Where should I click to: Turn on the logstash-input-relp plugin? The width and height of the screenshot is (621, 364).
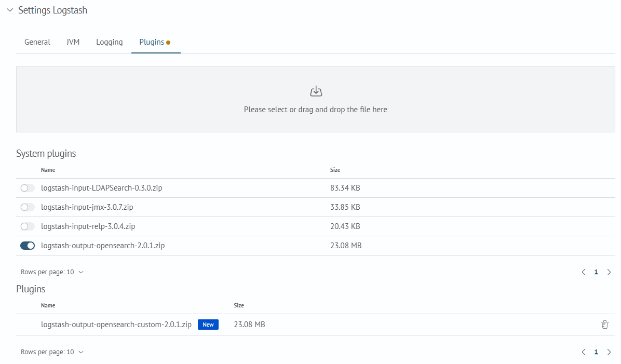28,226
